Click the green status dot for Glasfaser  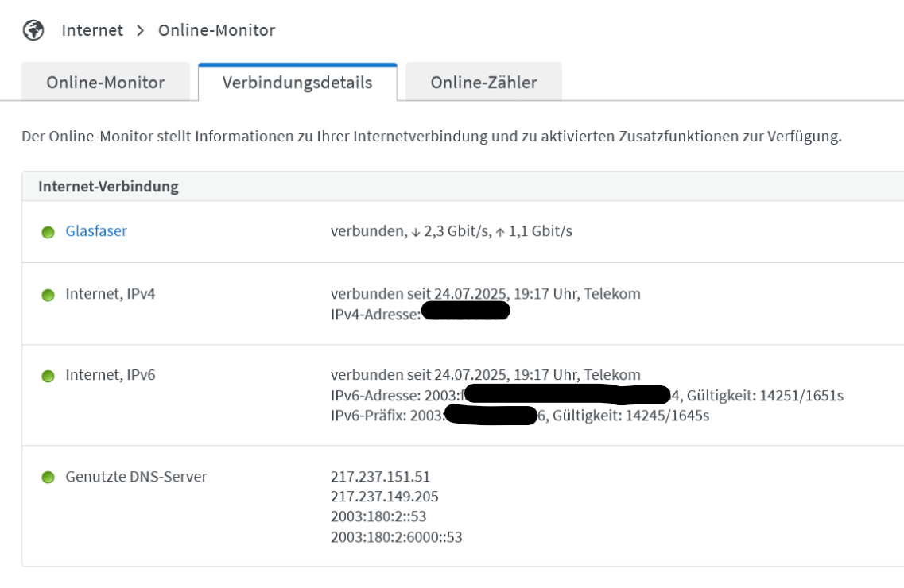coord(48,232)
